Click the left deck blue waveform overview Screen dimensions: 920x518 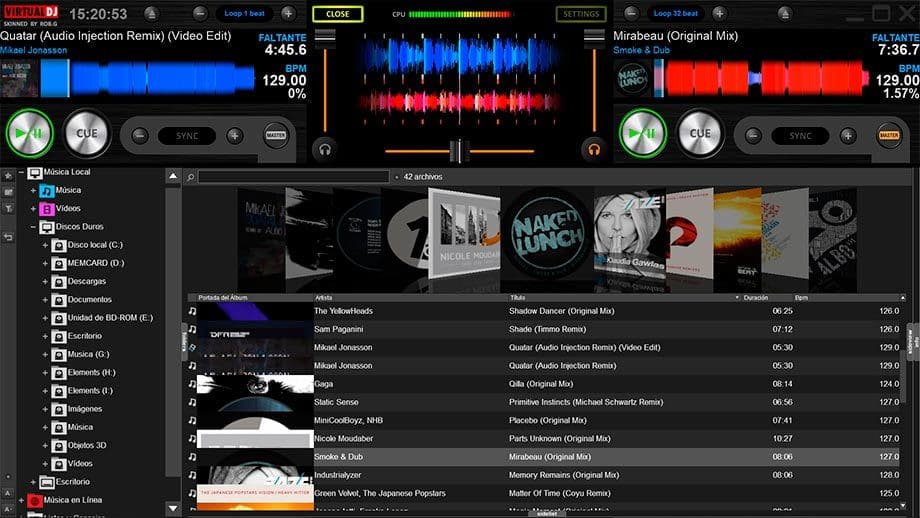tap(147, 78)
